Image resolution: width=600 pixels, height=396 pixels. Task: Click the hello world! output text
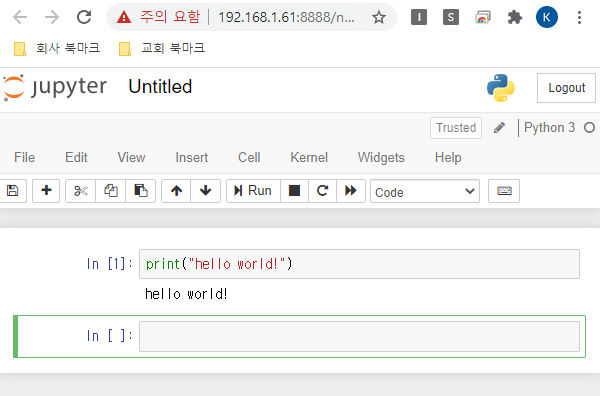coord(186,294)
